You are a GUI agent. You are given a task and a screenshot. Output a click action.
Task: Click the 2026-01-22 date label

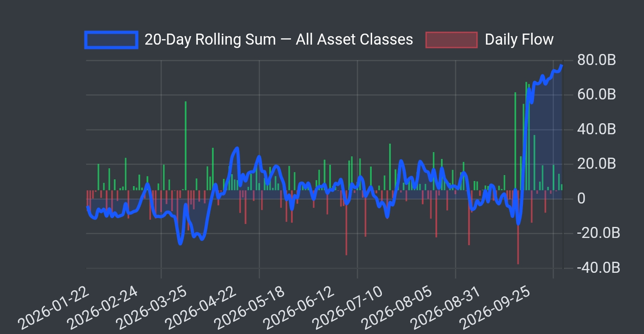pos(54,308)
